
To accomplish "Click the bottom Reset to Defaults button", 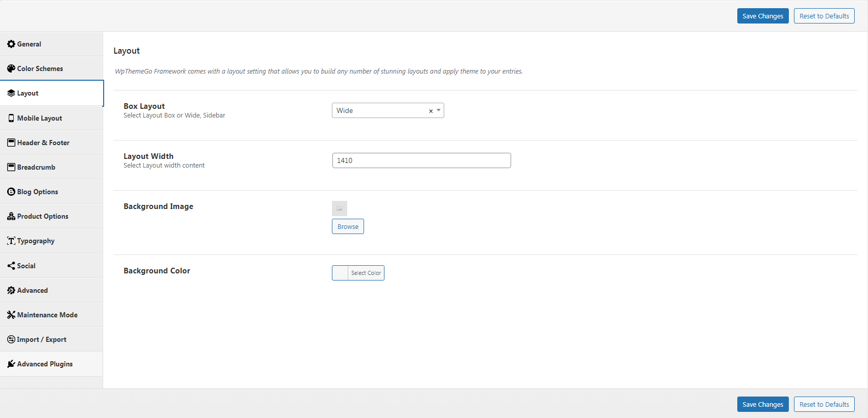I will [824, 404].
